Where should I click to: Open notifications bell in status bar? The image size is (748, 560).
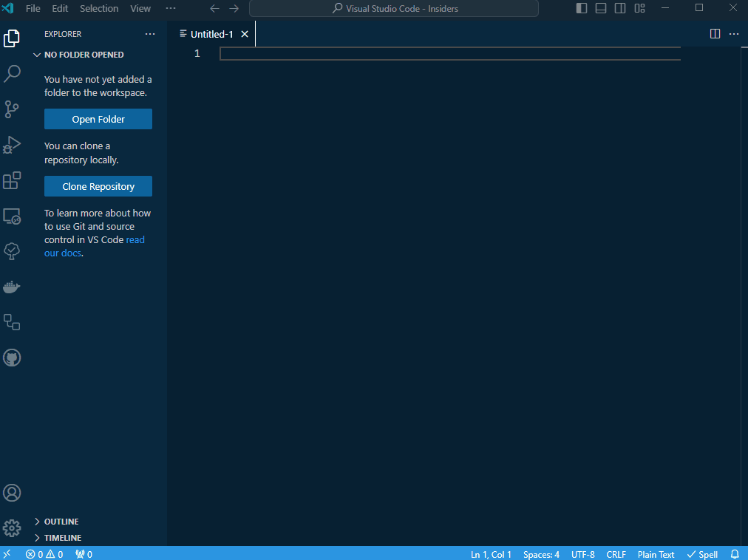pos(735,554)
